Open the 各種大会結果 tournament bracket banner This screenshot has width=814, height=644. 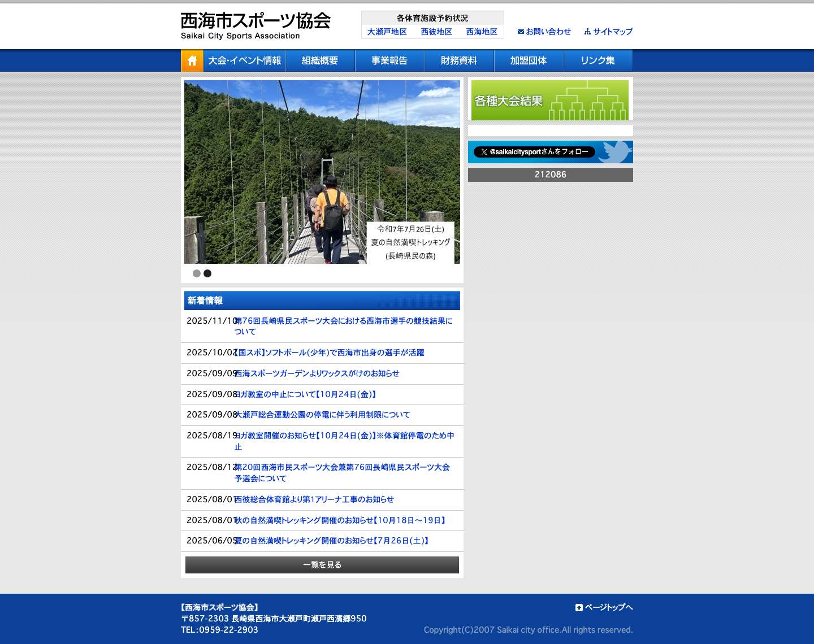click(550, 100)
